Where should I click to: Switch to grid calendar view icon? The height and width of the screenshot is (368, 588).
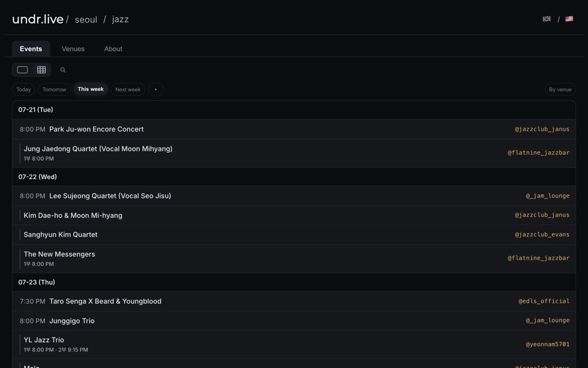point(41,70)
